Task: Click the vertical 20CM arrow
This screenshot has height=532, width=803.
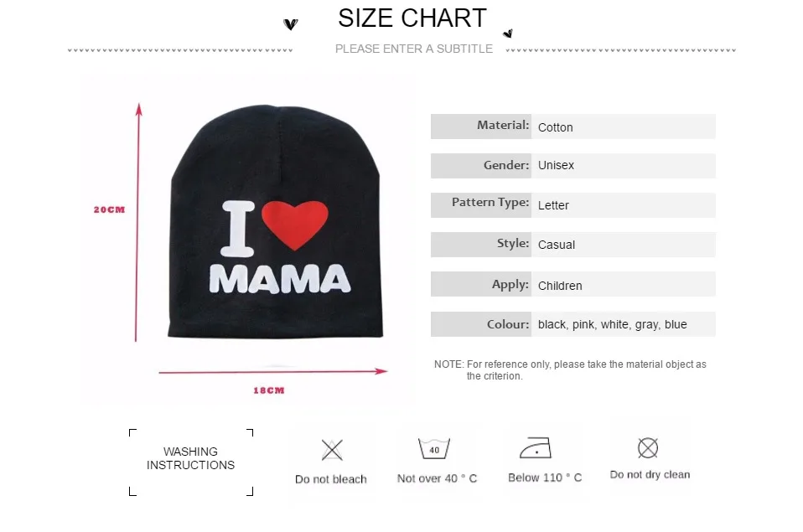Action: click(x=137, y=222)
